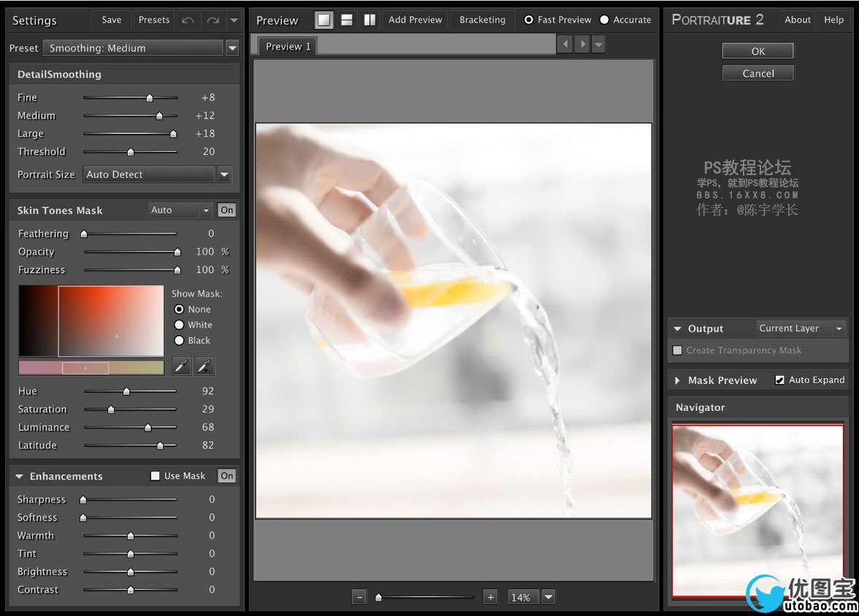Image resolution: width=859 pixels, height=616 pixels.
Task: Open the Preset dropdown arrow
Action: click(x=232, y=48)
